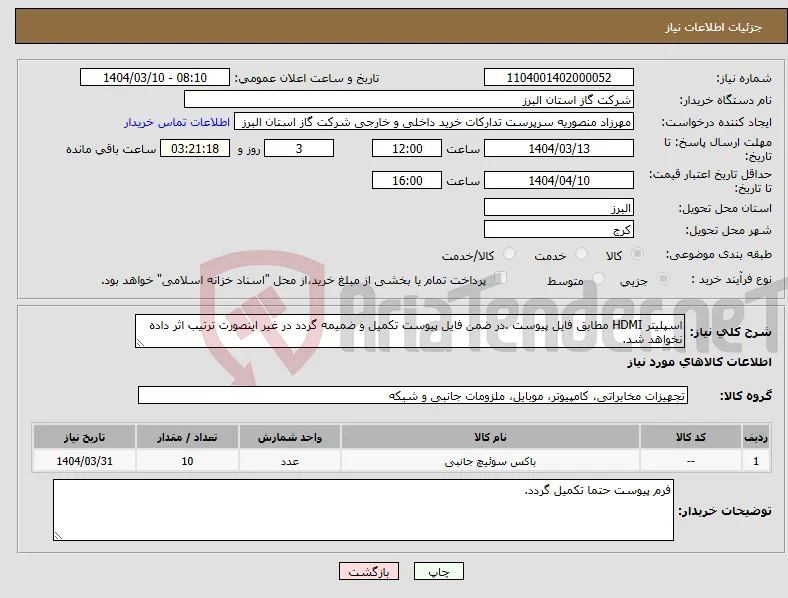Viewport: 788px width, 598px height.
Task: Click the کد کالا column header
Action: pyautogui.click(x=691, y=437)
